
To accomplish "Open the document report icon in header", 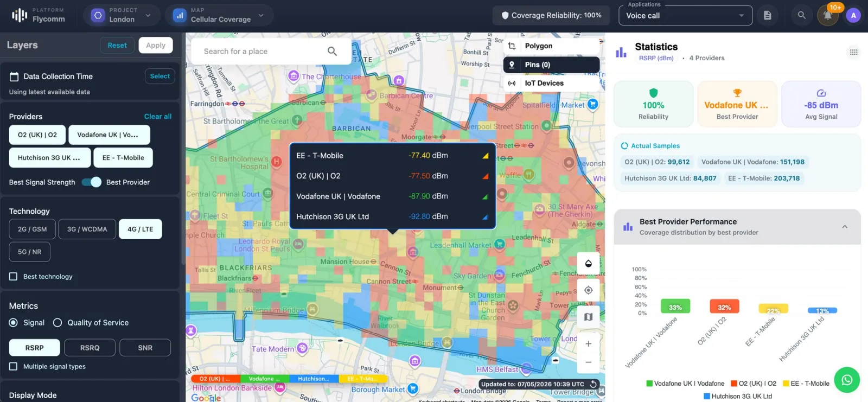I will (x=767, y=15).
